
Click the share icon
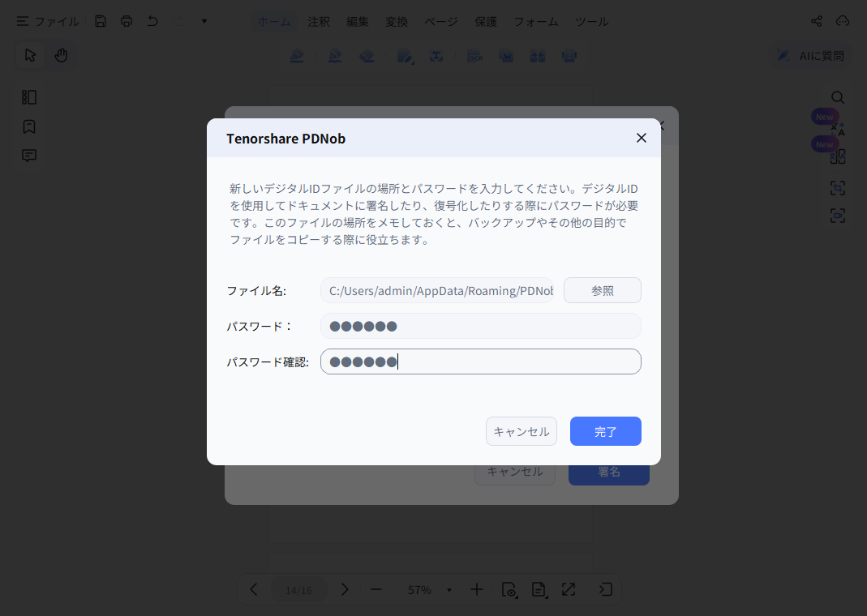point(816,21)
